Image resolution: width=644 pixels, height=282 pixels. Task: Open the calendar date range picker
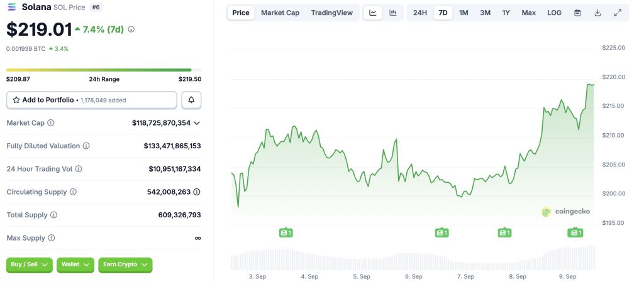click(577, 13)
